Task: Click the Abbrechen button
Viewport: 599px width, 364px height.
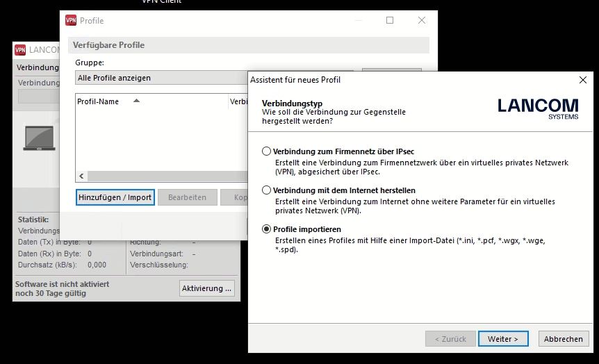Action: point(563,339)
